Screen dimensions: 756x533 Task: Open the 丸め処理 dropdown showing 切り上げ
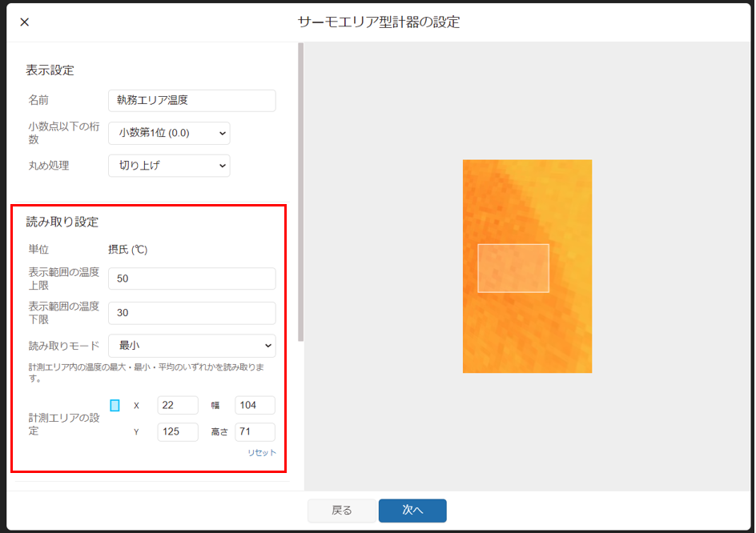point(169,166)
